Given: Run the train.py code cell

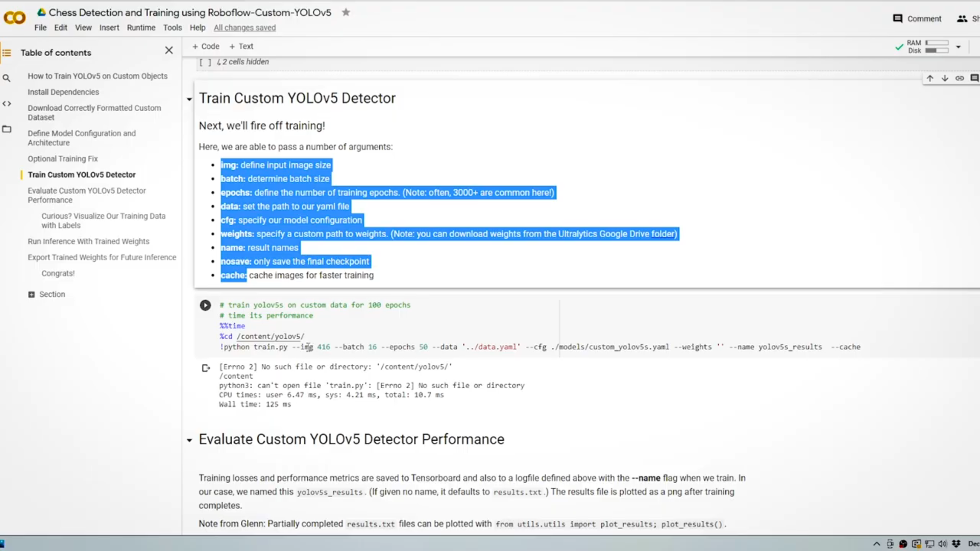Looking at the screenshot, I should 205,305.
